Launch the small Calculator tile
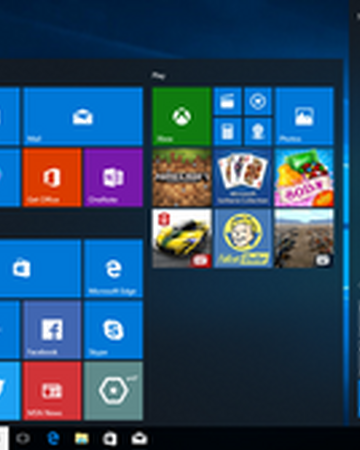Viewport: 360px width, 450px height. pos(227,132)
